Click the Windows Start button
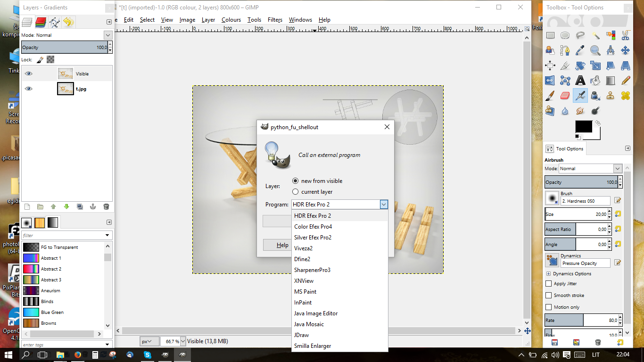This screenshot has width=644, height=362. coord(8,355)
